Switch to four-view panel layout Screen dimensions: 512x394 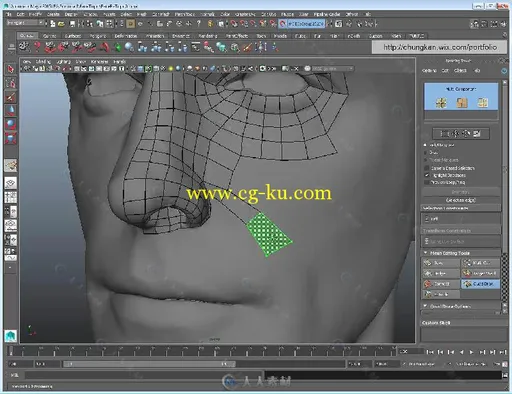(x=10, y=197)
